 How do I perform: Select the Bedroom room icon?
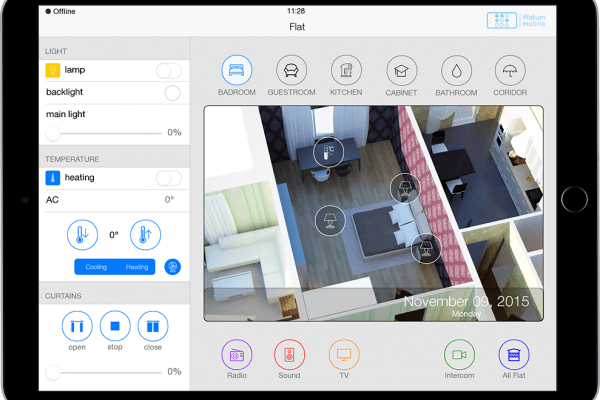coord(237,71)
